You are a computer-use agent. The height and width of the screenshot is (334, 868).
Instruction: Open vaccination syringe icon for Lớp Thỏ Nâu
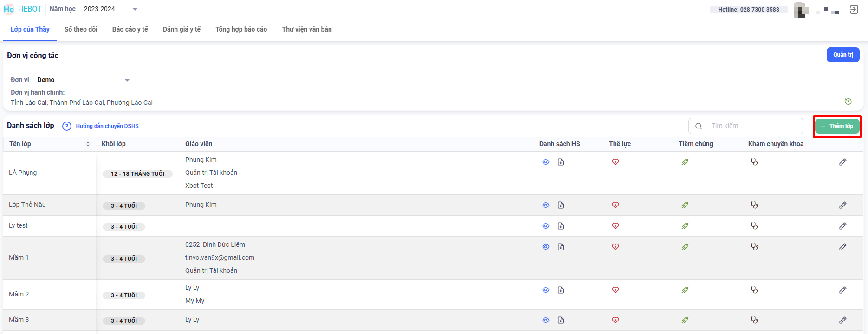(x=685, y=205)
